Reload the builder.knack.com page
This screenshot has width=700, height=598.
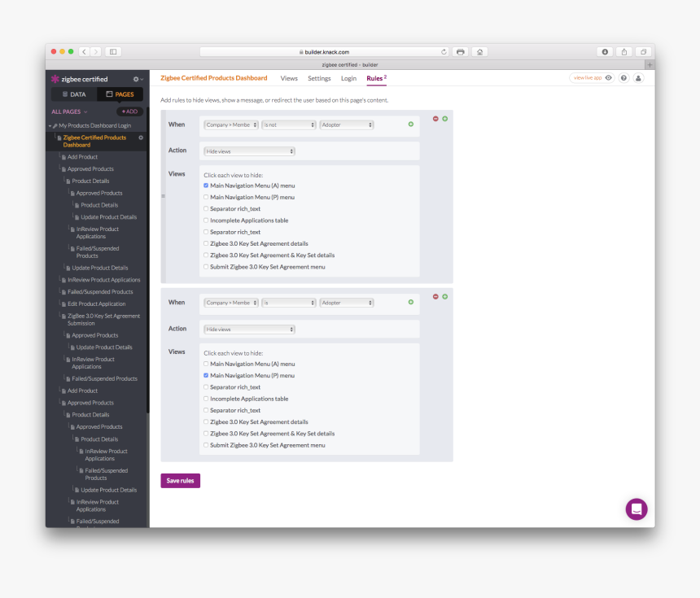[444, 52]
